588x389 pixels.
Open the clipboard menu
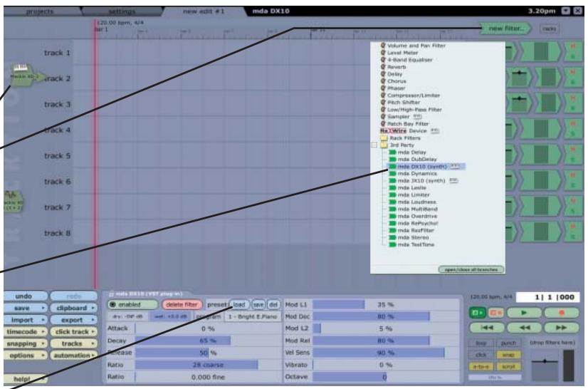click(74, 308)
